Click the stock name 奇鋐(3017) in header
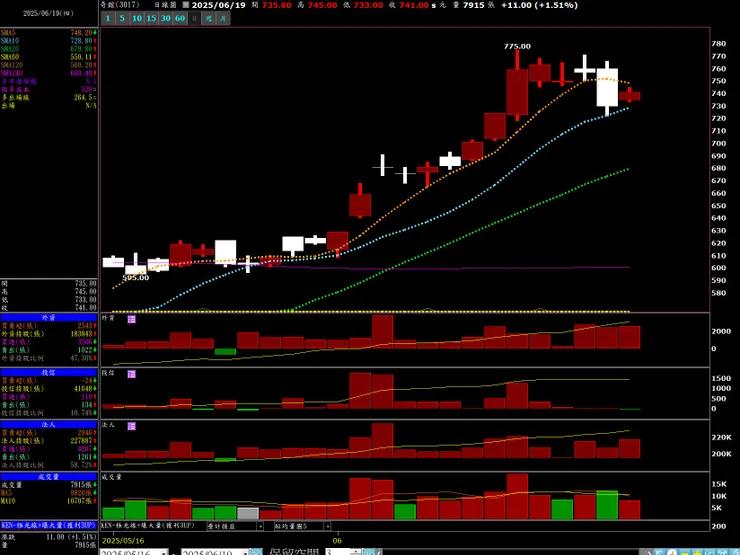 (x=120, y=5)
